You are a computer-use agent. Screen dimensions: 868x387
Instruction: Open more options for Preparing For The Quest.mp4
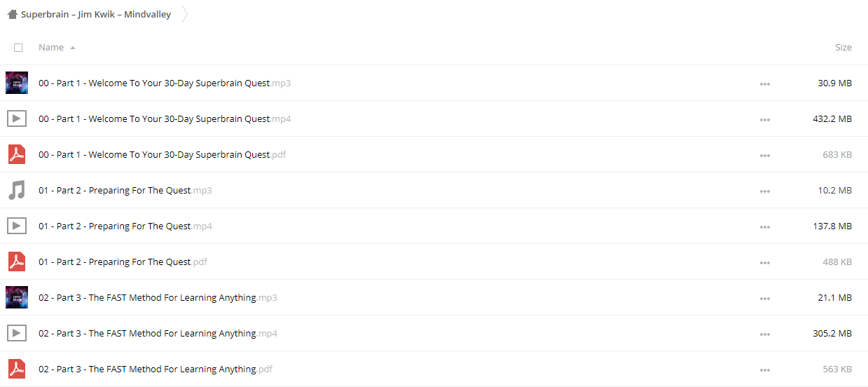tap(764, 226)
